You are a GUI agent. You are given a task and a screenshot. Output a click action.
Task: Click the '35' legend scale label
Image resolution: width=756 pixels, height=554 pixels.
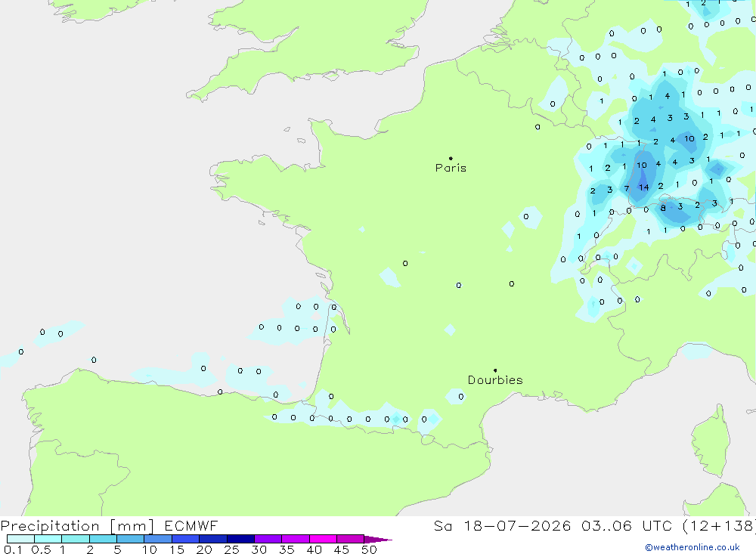287,549
